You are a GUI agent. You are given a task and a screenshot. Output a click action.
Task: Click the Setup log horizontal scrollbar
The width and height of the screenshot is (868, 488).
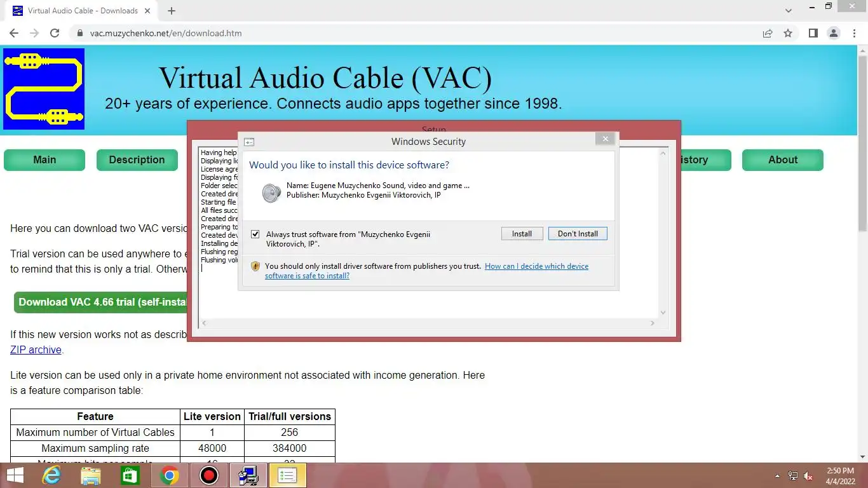coord(428,323)
